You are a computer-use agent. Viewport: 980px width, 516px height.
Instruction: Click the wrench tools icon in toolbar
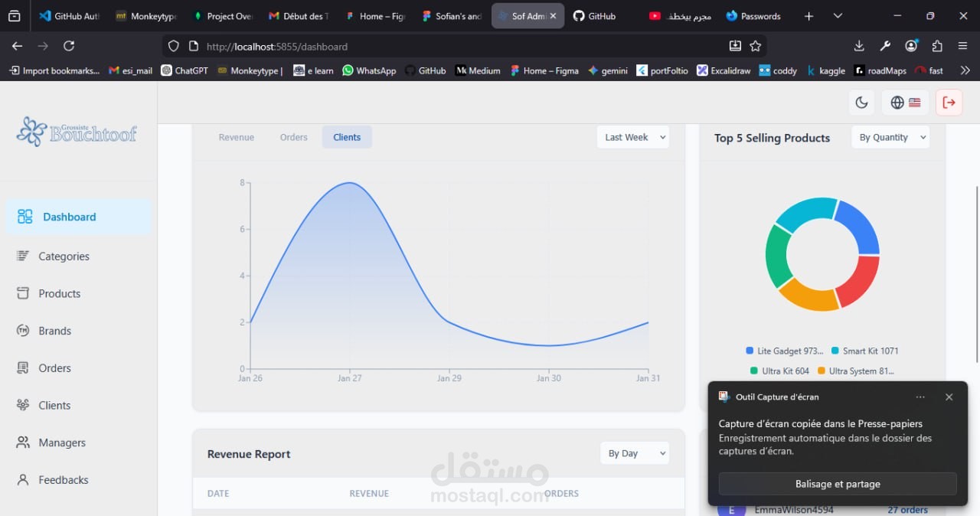(885, 46)
